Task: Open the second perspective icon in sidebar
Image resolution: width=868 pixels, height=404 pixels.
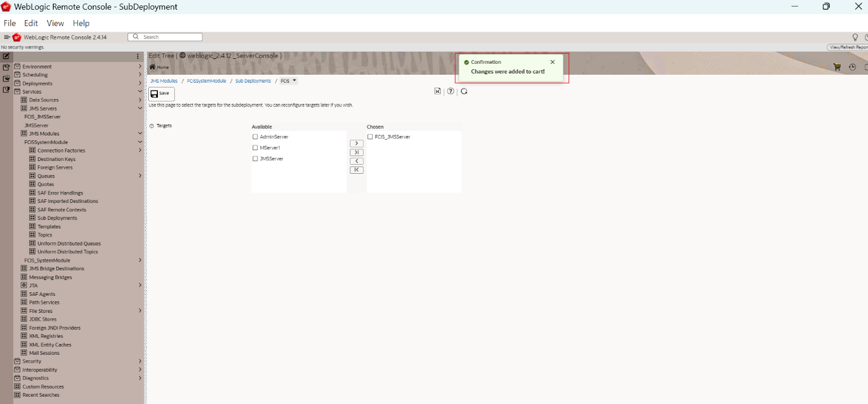Action: click(6, 67)
